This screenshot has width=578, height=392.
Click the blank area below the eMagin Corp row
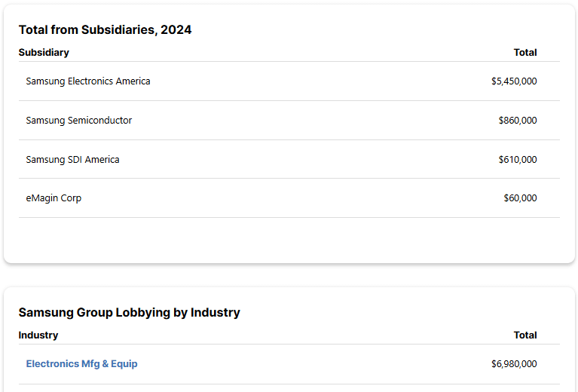click(x=289, y=240)
